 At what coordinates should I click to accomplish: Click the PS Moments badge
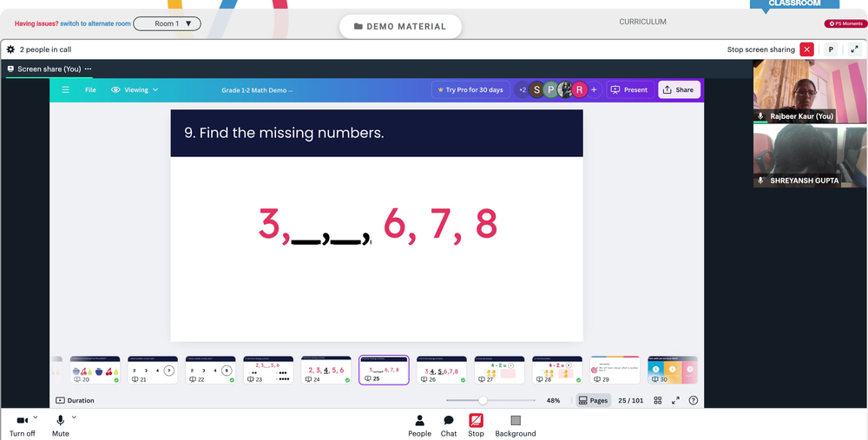coord(845,23)
